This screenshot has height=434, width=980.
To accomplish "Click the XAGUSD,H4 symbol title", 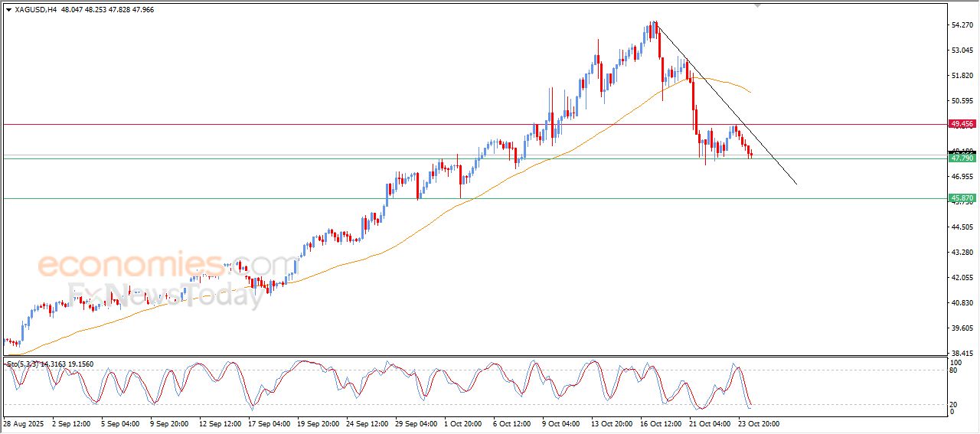I will [x=34, y=10].
